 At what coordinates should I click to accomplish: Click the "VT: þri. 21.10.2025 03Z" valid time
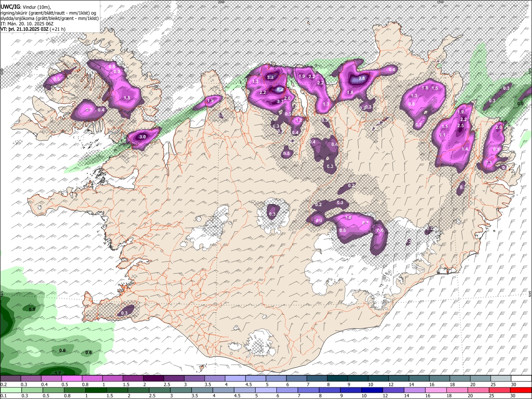point(25,29)
